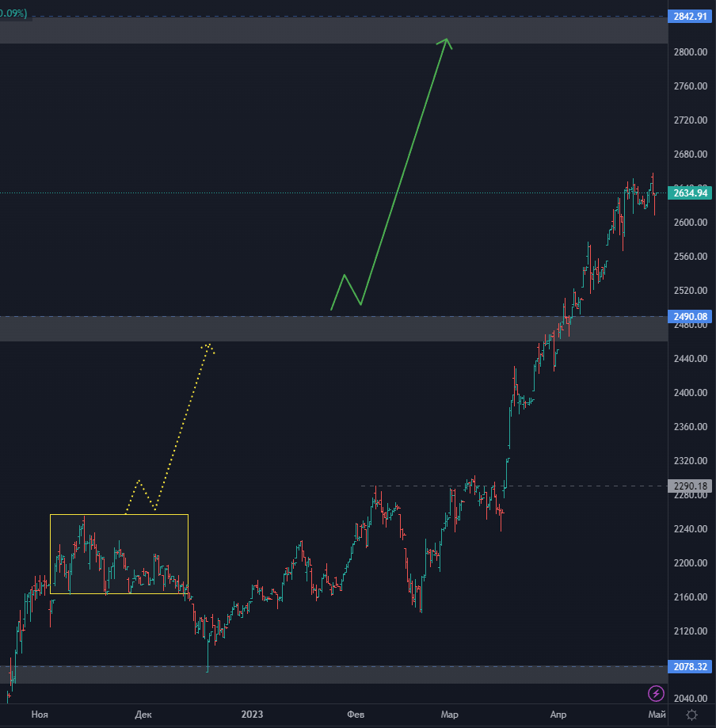This screenshot has width=716, height=728.
Task: Click the 2400.00 price axis tick
Action: [x=691, y=393]
